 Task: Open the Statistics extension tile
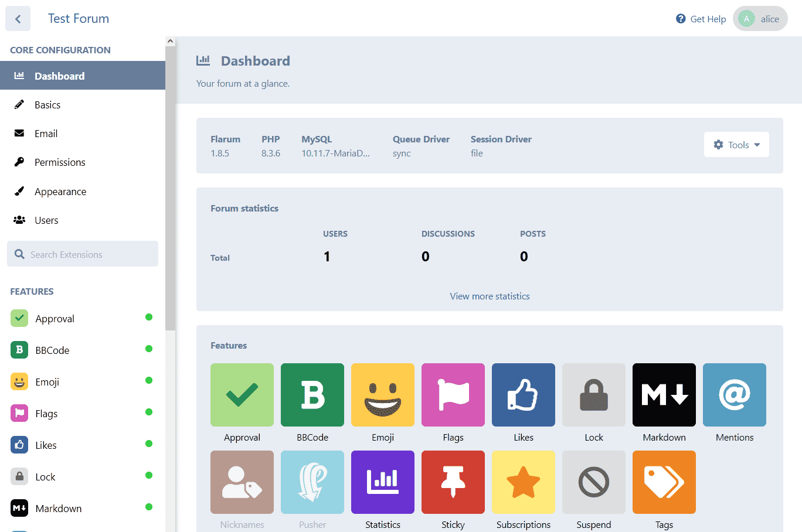click(382, 482)
